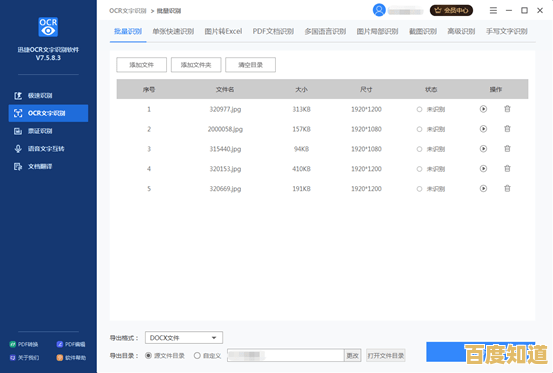Open the 会员中心 member center button

pyautogui.click(x=451, y=10)
